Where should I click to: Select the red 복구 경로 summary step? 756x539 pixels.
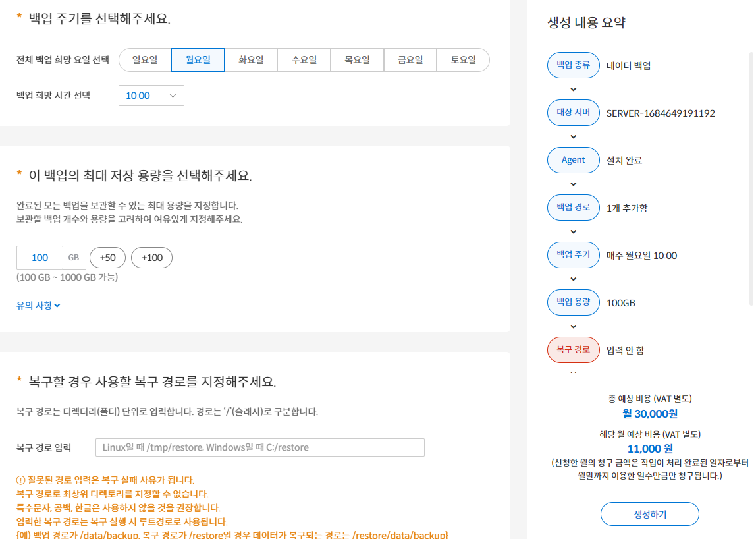pyautogui.click(x=574, y=350)
